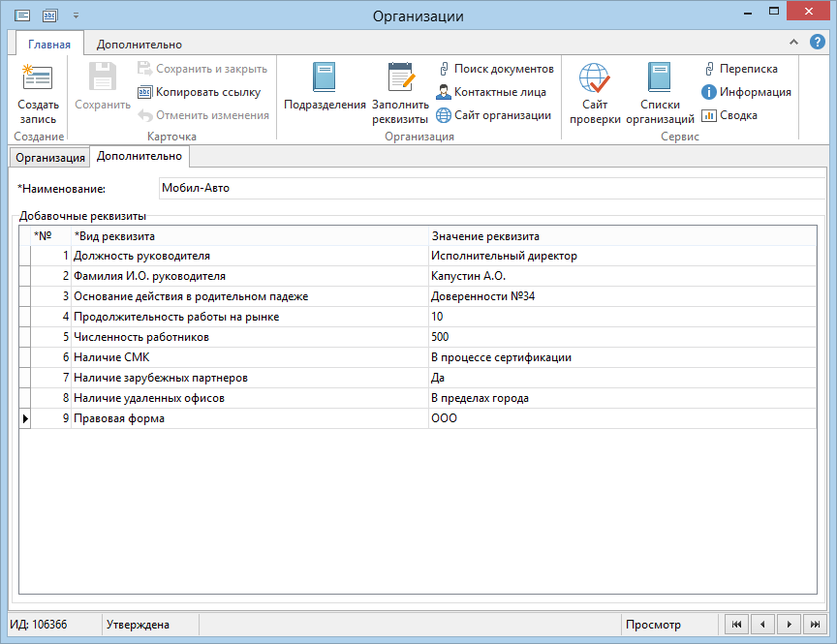The height and width of the screenshot is (644, 837).
Task: Open the quick access toolbar dropdown arrow
Action: tap(76, 16)
